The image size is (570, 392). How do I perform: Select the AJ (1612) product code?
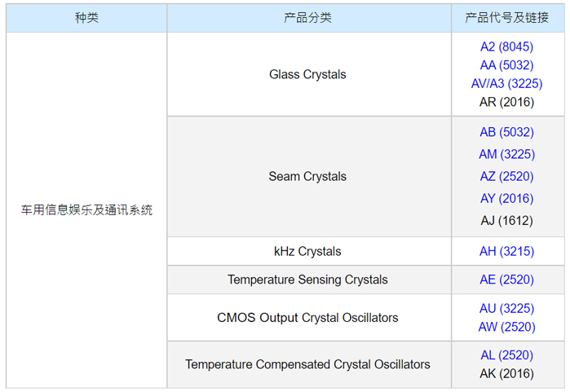coord(506,220)
